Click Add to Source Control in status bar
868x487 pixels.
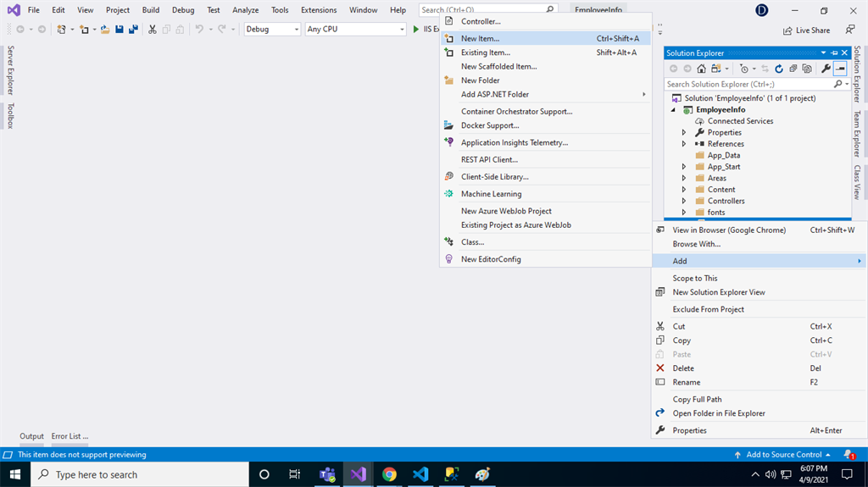tap(783, 455)
